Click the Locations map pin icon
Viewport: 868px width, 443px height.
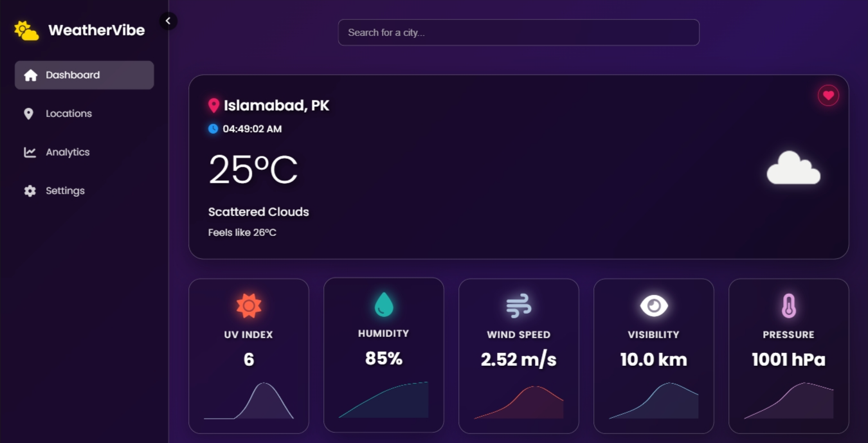[x=28, y=113]
